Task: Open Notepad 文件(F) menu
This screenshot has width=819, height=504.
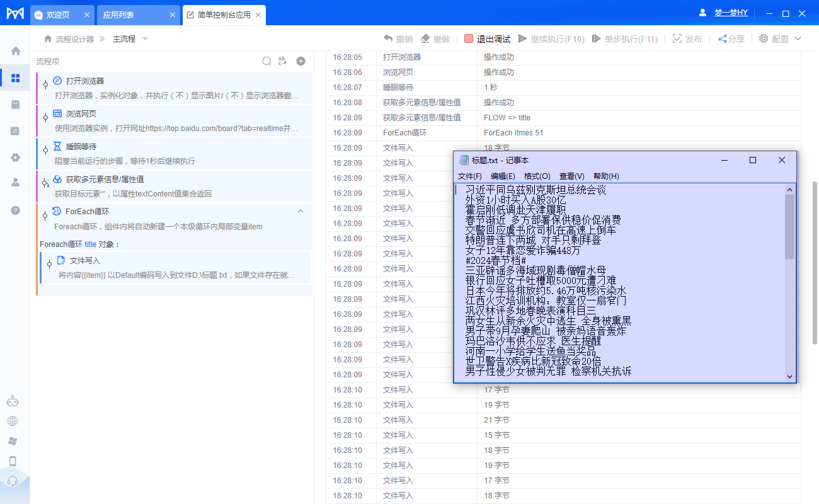Action: pyautogui.click(x=469, y=176)
